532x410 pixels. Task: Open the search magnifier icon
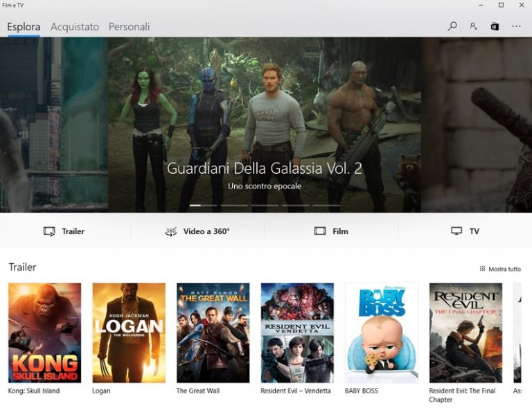point(452,26)
